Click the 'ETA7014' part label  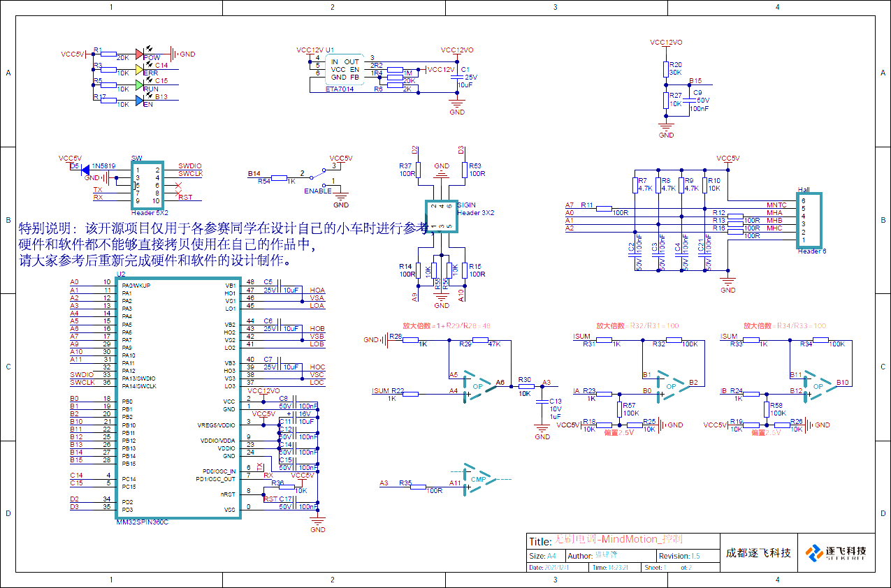pos(340,89)
